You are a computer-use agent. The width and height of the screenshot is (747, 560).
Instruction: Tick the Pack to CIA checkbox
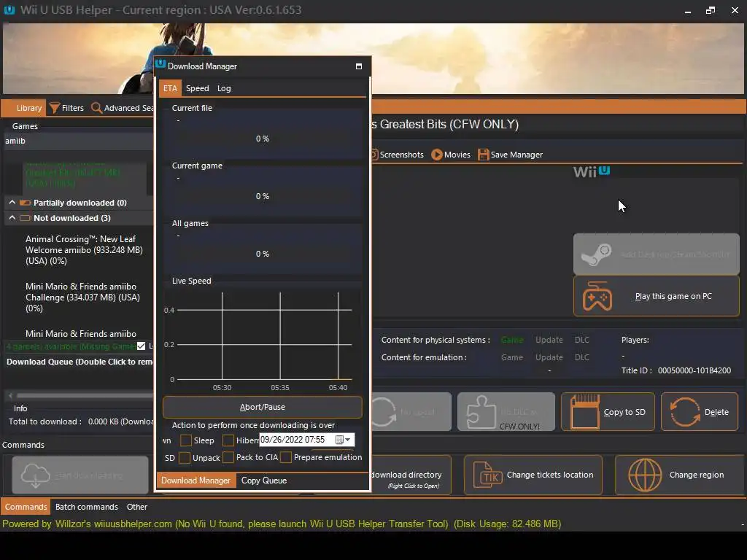point(228,457)
